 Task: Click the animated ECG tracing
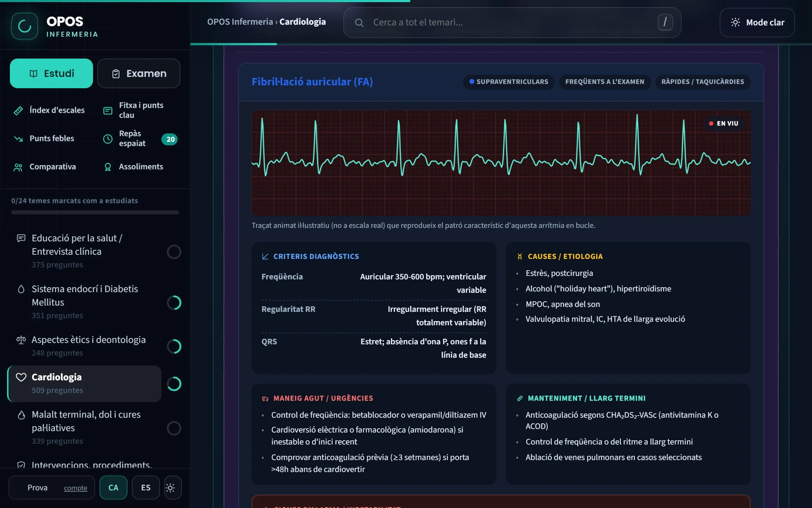point(501,163)
